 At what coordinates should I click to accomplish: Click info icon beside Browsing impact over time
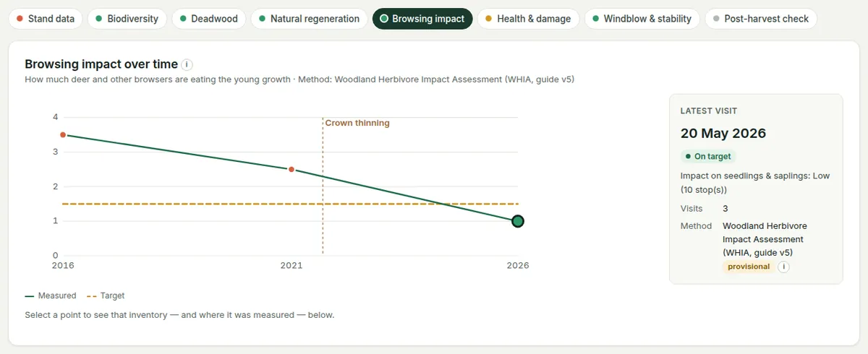click(x=187, y=64)
